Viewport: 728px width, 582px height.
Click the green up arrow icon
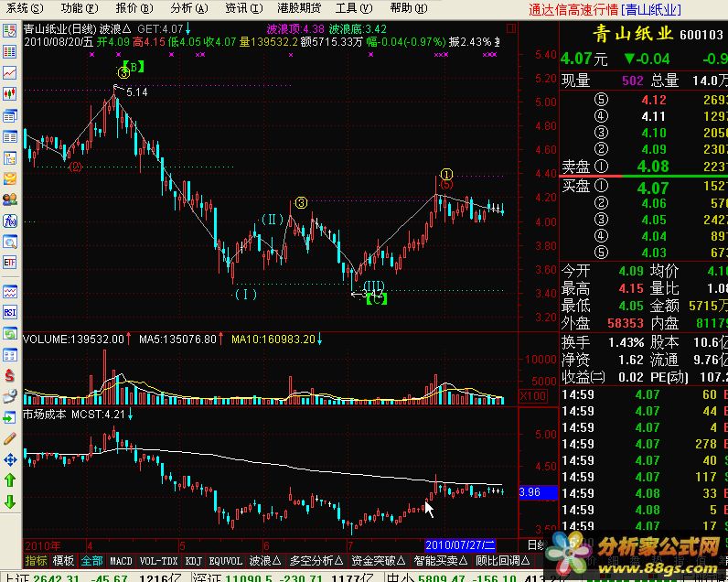10,480
